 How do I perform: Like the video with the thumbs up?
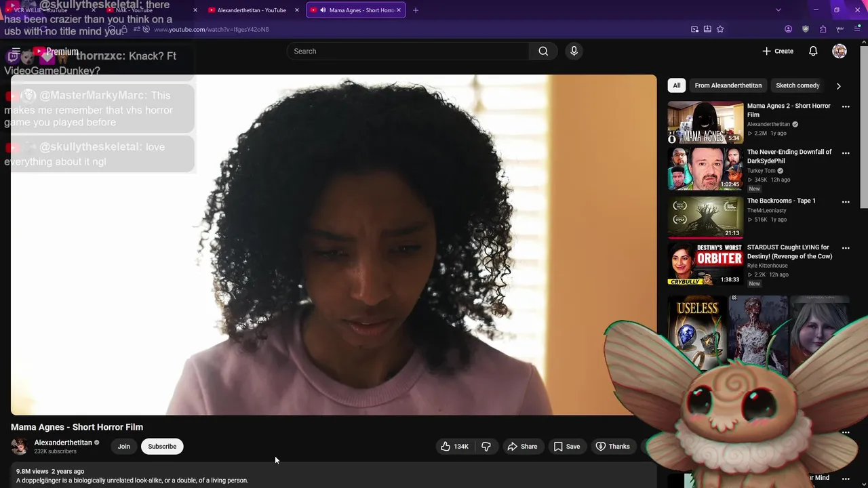coord(455,446)
